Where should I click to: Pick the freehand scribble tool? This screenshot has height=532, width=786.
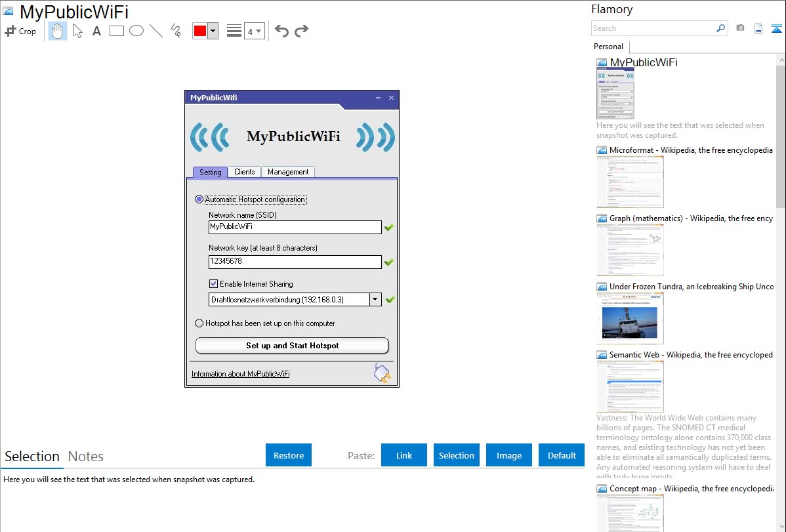tap(176, 31)
